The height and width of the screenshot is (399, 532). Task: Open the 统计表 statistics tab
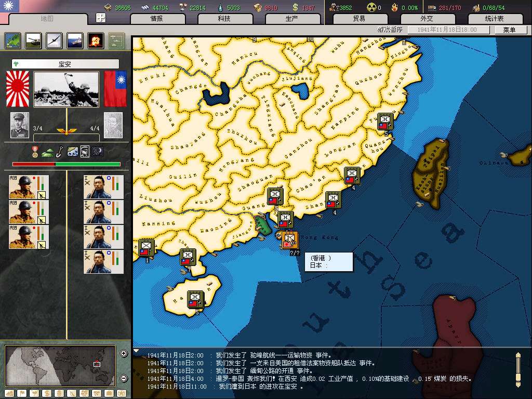point(495,19)
